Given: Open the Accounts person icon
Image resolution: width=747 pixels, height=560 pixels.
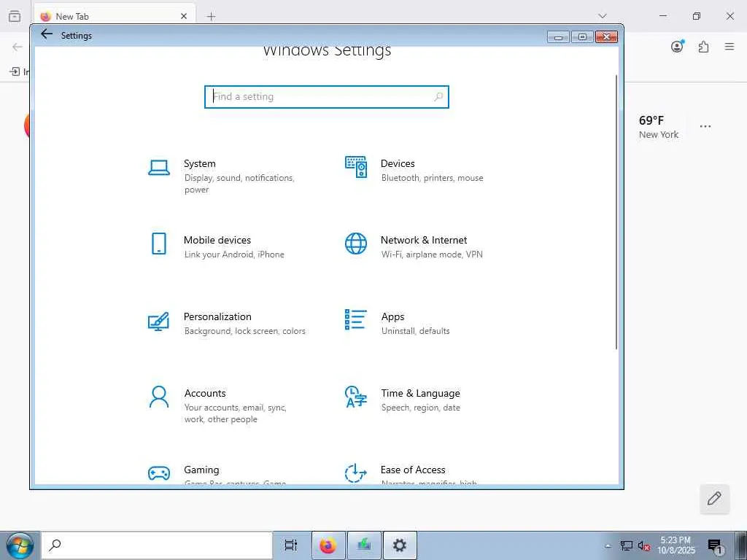Looking at the screenshot, I should [158, 397].
